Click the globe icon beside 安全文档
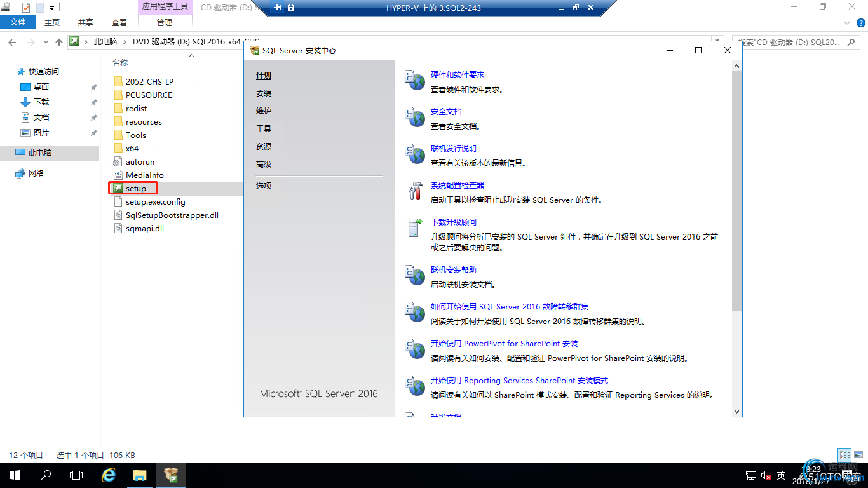 (416, 118)
